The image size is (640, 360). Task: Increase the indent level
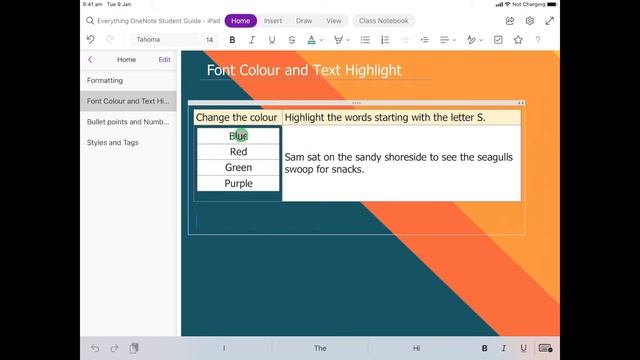pyautogui.click(x=424, y=40)
